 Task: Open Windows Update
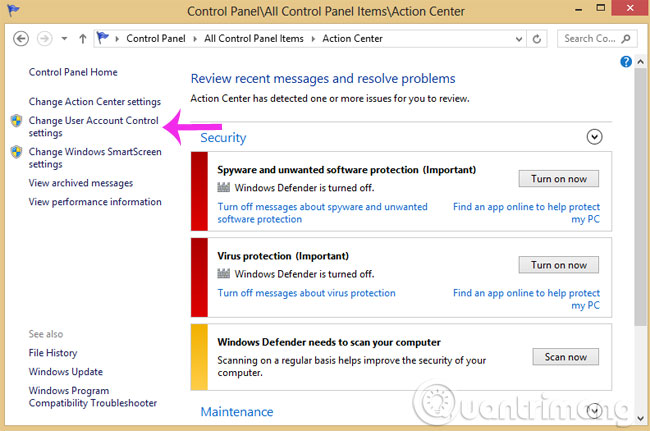click(65, 372)
